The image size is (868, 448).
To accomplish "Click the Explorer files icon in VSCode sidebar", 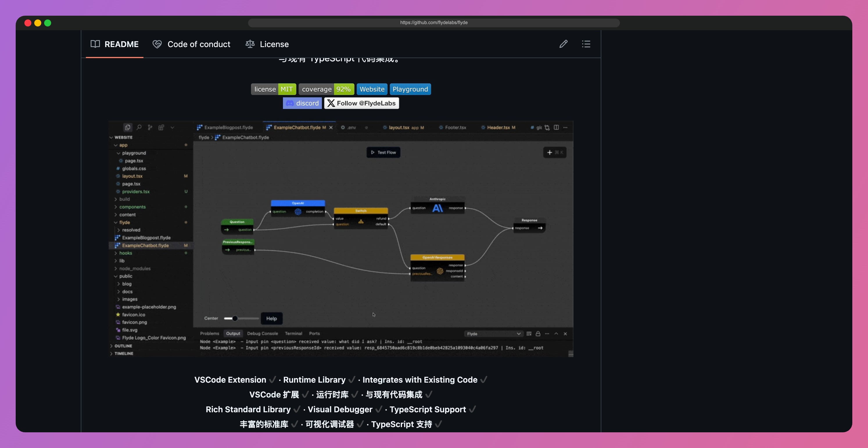I will coord(127,127).
